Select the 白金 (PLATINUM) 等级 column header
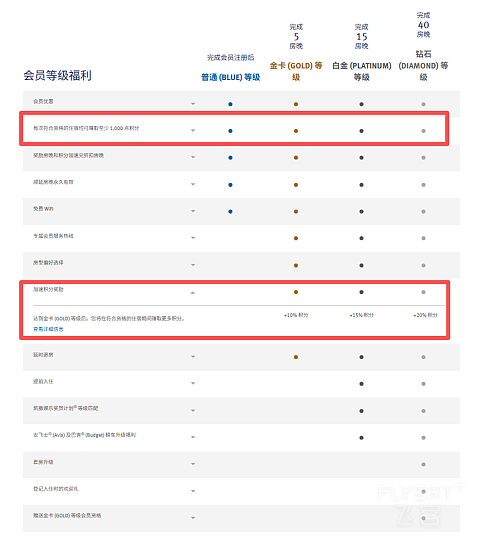Viewport: 480px width, 542px height. click(361, 71)
